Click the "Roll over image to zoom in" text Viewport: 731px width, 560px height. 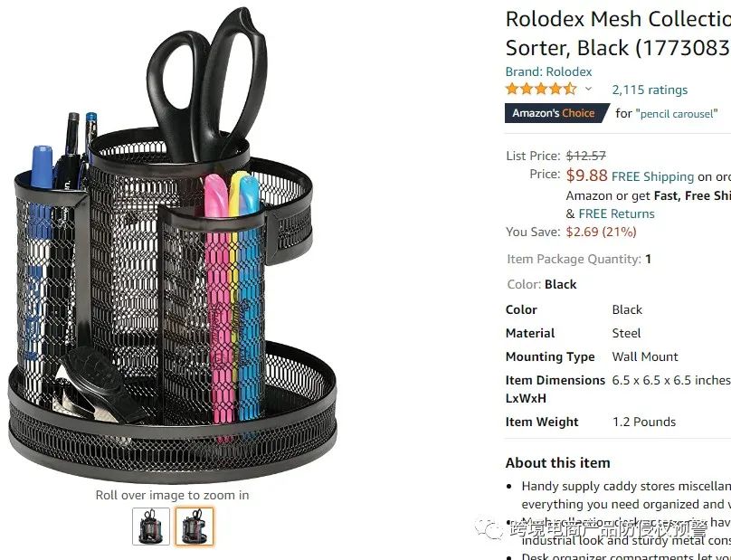click(172, 495)
